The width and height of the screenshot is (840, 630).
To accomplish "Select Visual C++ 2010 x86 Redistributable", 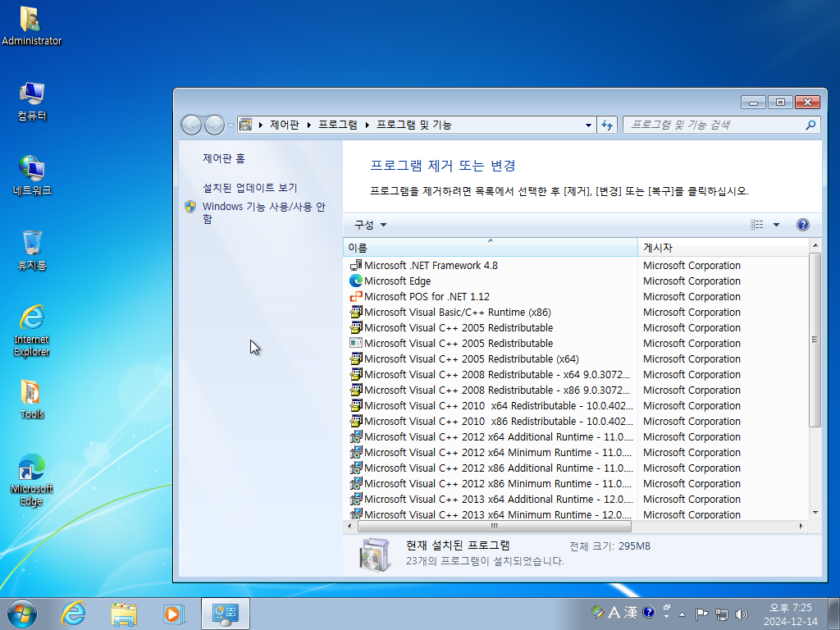I will [x=490, y=421].
